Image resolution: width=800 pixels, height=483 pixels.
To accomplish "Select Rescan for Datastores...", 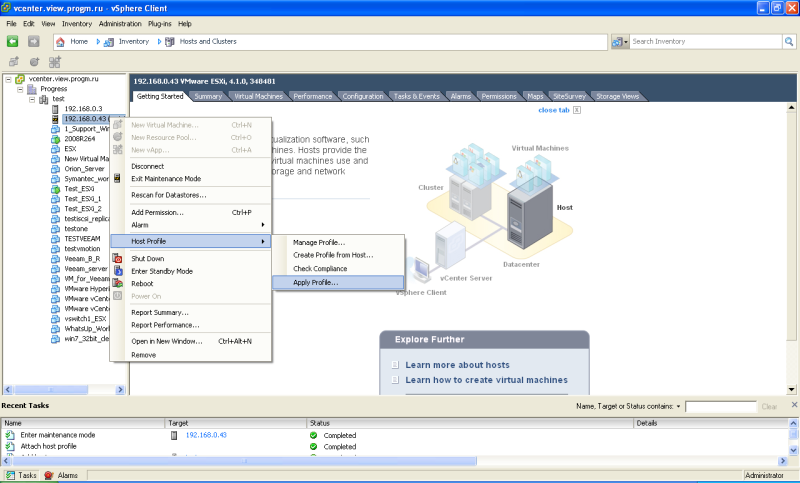I will [x=169, y=195].
